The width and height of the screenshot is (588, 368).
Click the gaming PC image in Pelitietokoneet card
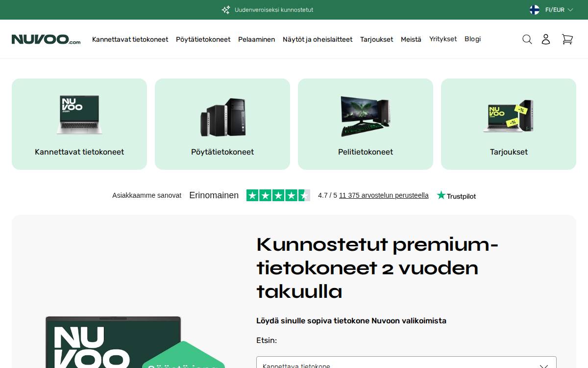click(x=365, y=116)
